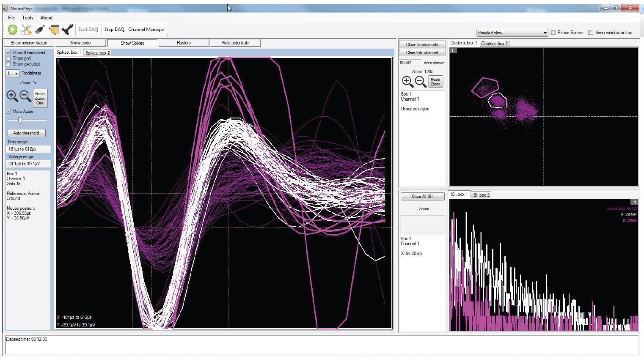Open the Trodalness number dropdown

(13, 73)
